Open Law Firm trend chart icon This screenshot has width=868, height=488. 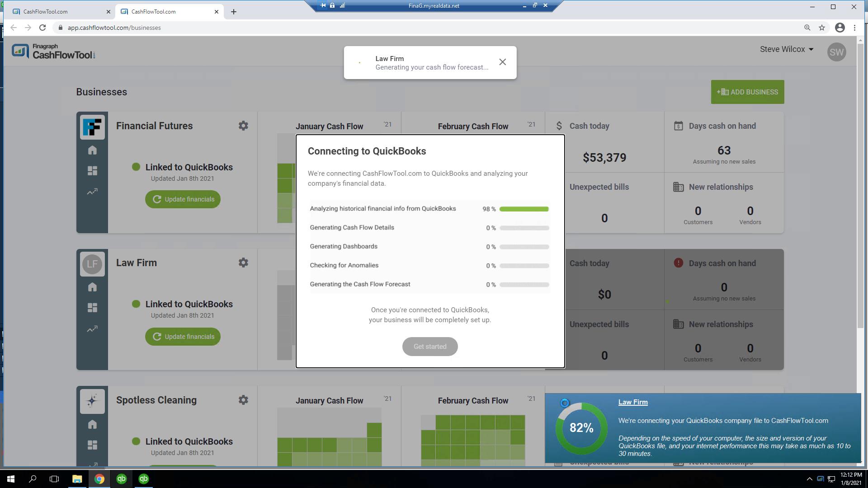[92, 329]
